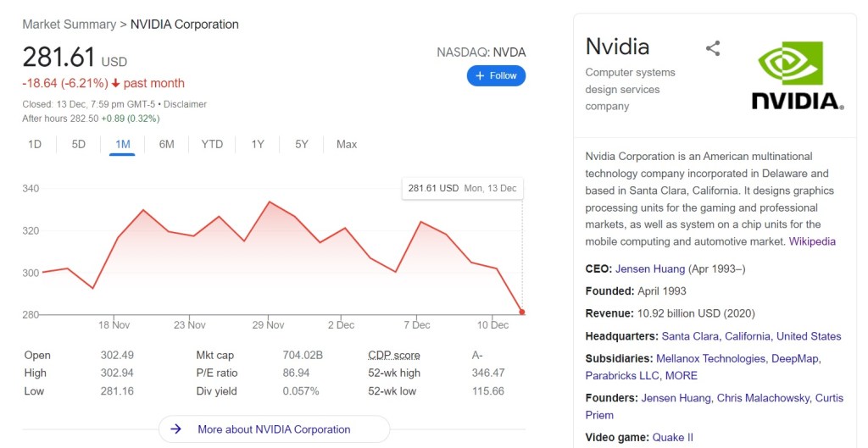
Task: Click the Follow button
Action: click(496, 75)
